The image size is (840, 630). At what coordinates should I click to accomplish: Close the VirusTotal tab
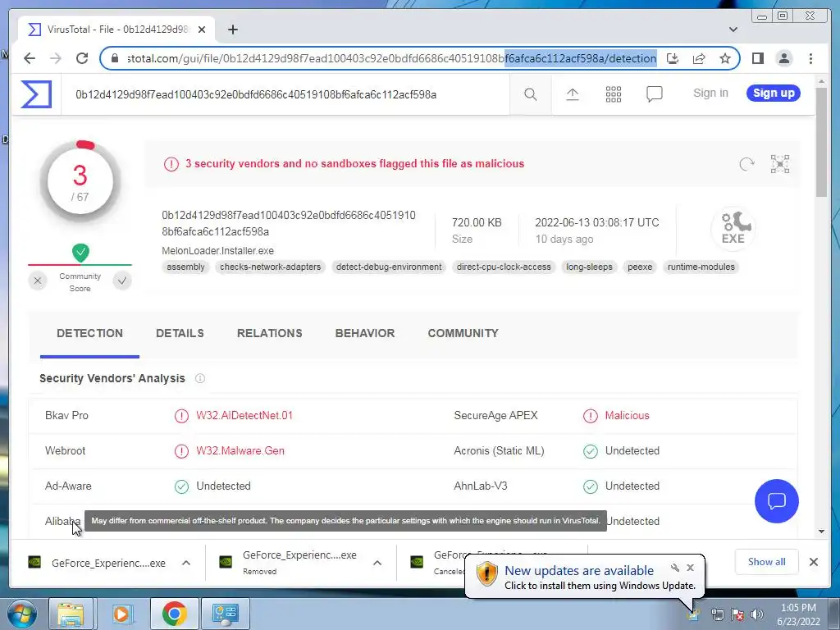tap(202, 30)
